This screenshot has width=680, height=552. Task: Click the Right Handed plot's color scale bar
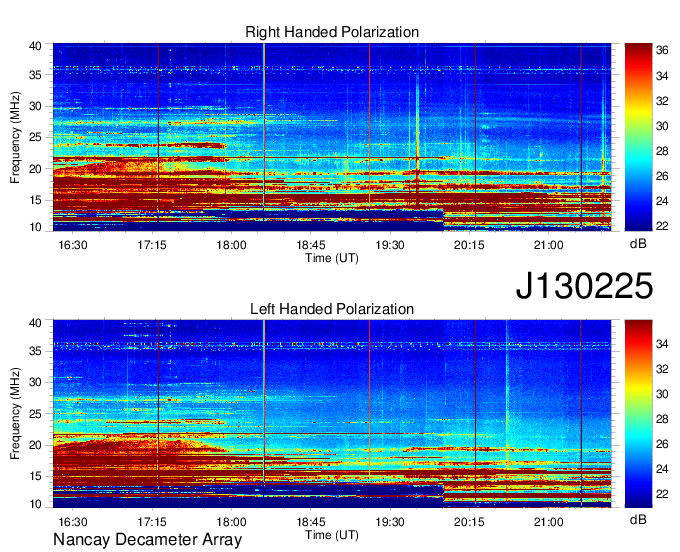(x=638, y=137)
